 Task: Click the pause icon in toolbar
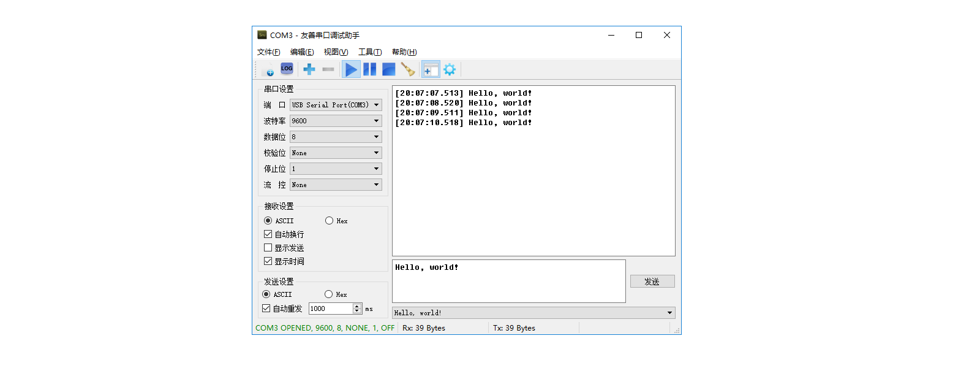tap(369, 69)
